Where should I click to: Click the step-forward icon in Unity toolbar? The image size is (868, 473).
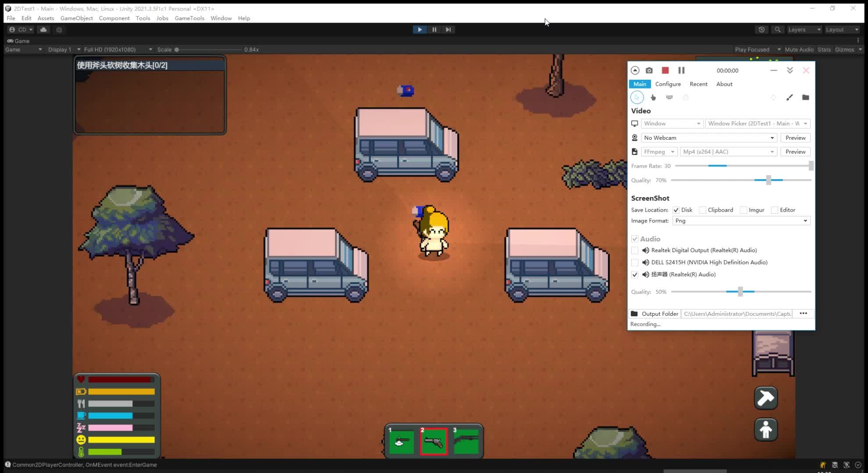[448, 29]
